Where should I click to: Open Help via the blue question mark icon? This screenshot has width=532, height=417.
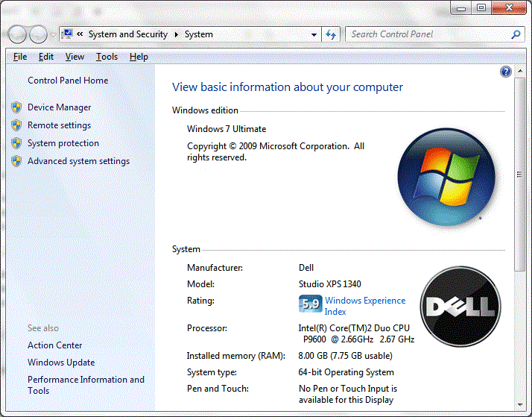[505, 72]
